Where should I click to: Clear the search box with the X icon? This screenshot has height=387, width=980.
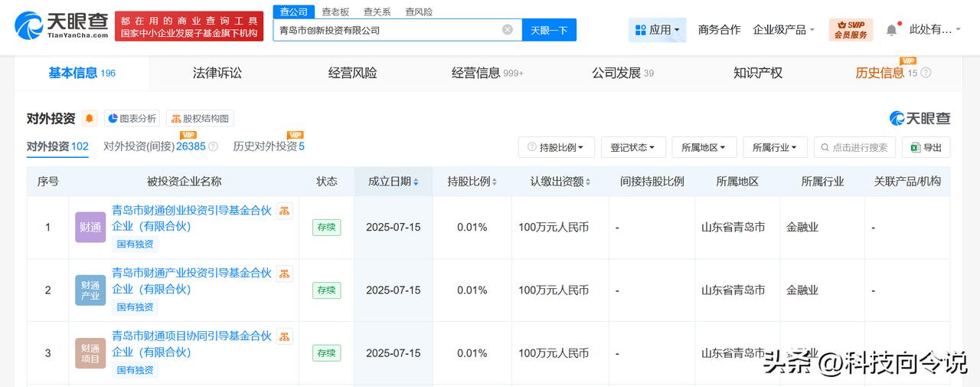(508, 30)
